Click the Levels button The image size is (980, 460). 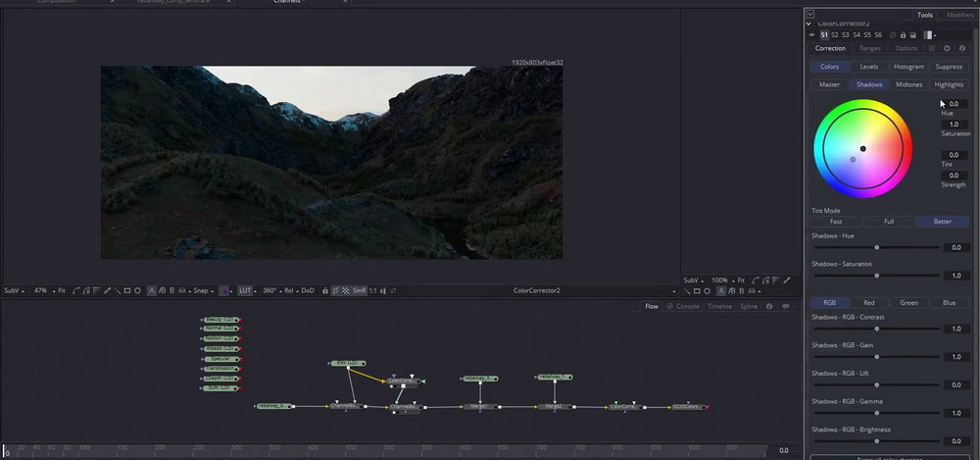coord(868,67)
